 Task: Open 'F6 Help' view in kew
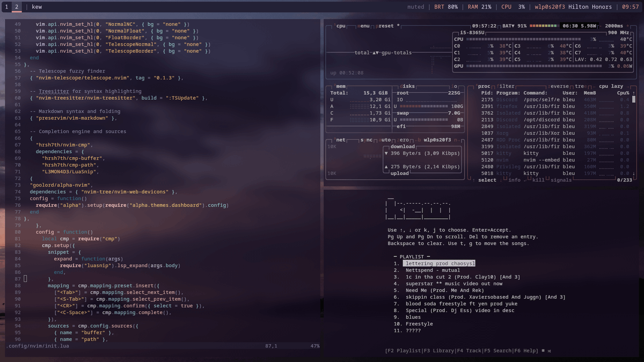526,351
